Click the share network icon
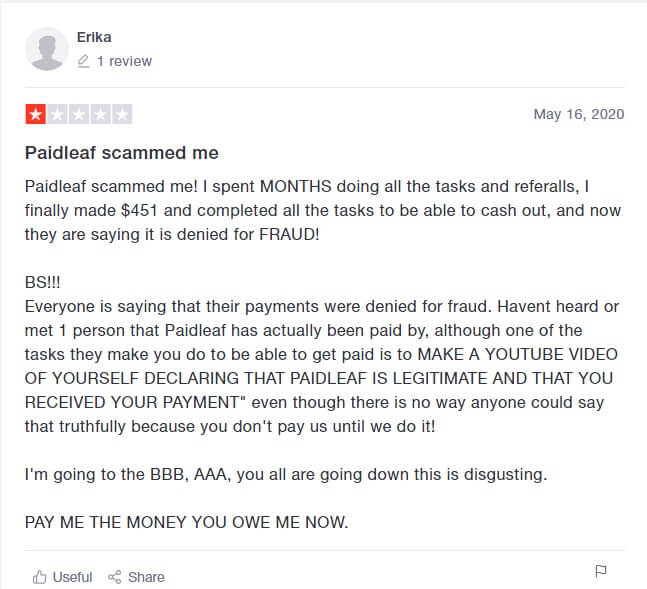The height and width of the screenshot is (589, 647). point(114,577)
